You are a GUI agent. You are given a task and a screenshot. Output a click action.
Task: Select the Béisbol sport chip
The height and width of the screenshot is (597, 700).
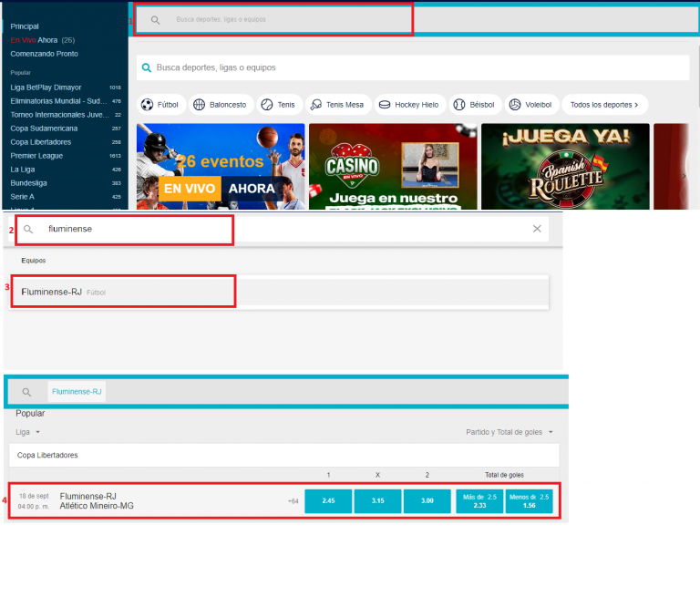[x=475, y=105]
